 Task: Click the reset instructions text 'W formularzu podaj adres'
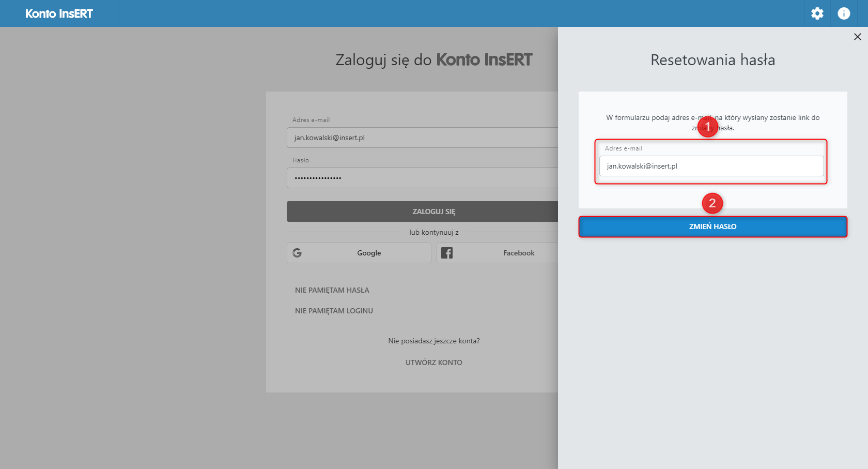click(713, 123)
